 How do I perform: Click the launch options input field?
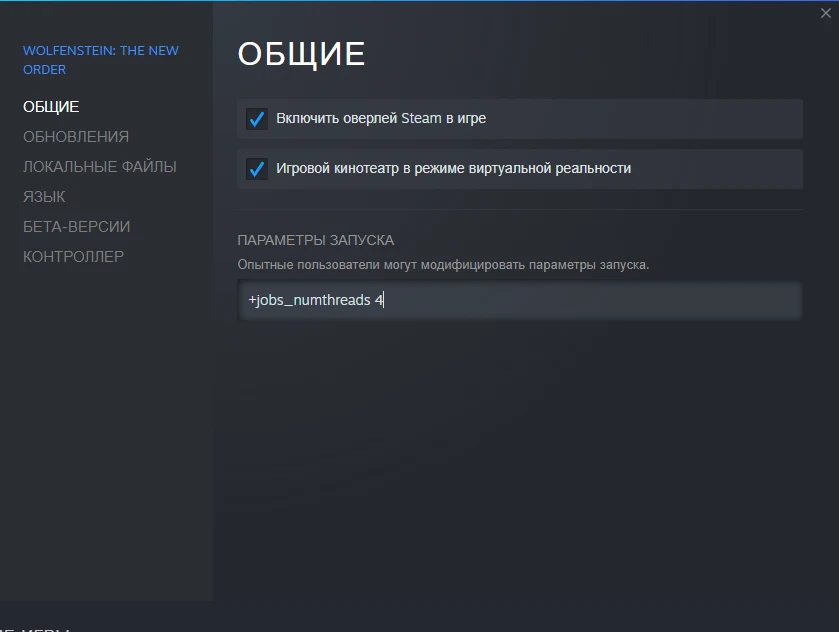(x=520, y=300)
